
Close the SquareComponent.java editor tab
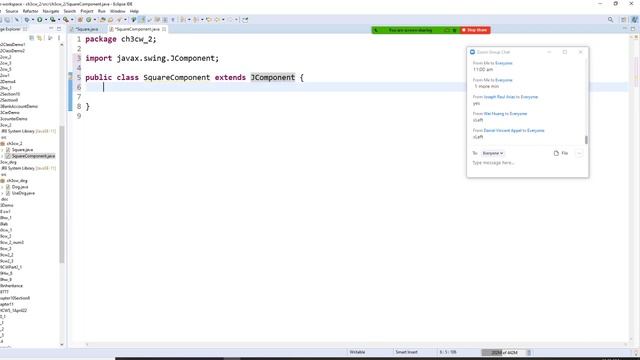pyautogui.click(x=164, y=29)
